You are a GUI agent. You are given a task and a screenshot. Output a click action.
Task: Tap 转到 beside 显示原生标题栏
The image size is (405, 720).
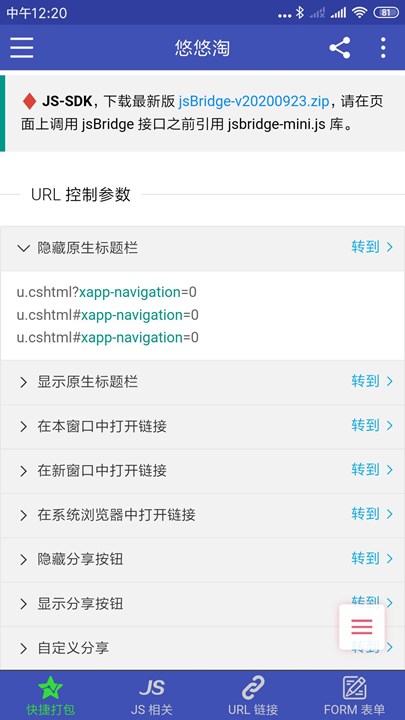372,382
